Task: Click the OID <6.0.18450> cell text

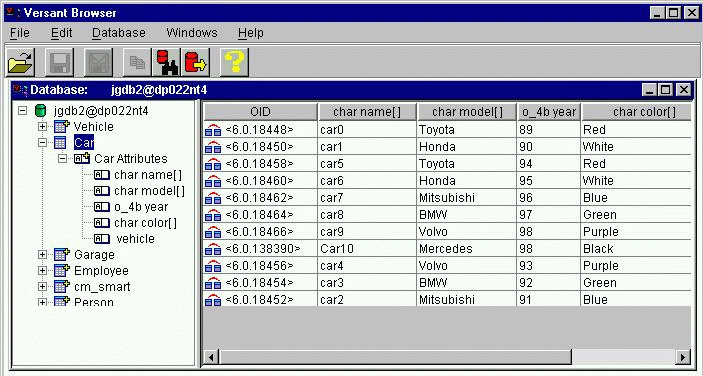Action: [260, 147]
